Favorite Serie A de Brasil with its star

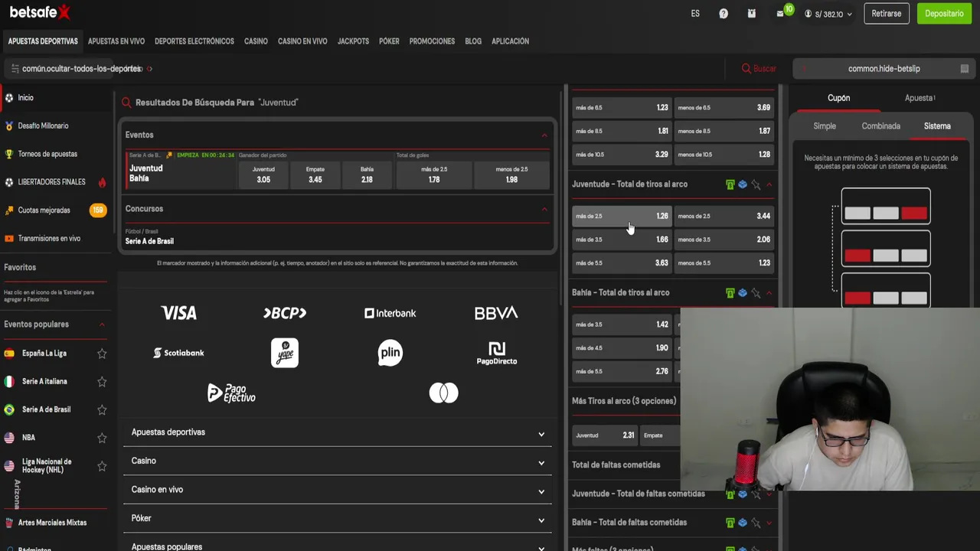tap(102, 409)
